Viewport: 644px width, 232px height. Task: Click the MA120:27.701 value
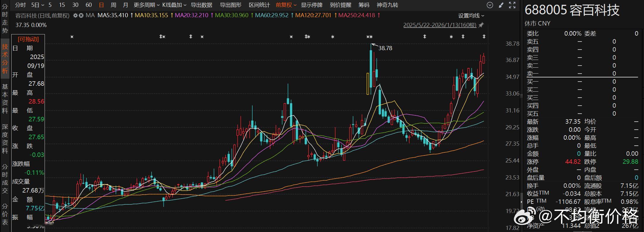313,15
